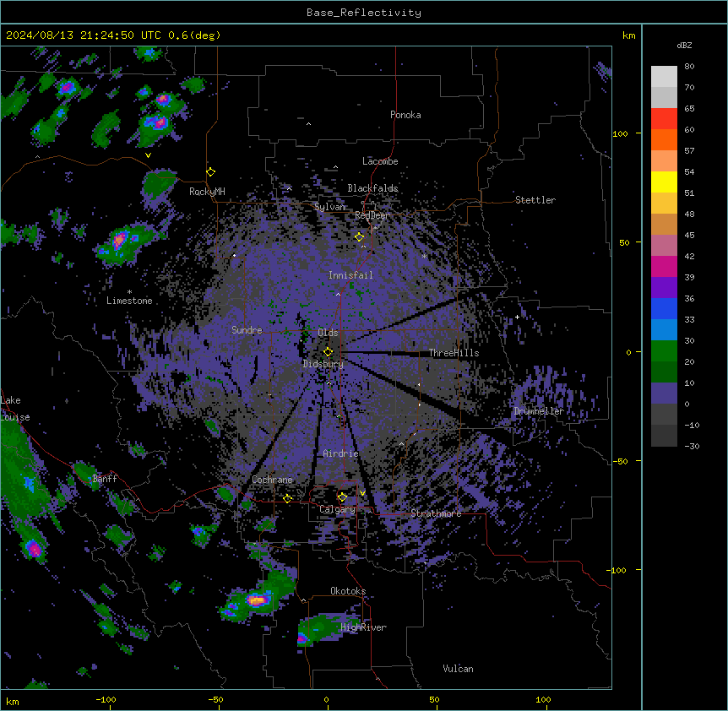The height and width of the screenshot is (711, 728).
Task: Click the yellow diamond marker under Cochrane
Action: pos(287,499)
